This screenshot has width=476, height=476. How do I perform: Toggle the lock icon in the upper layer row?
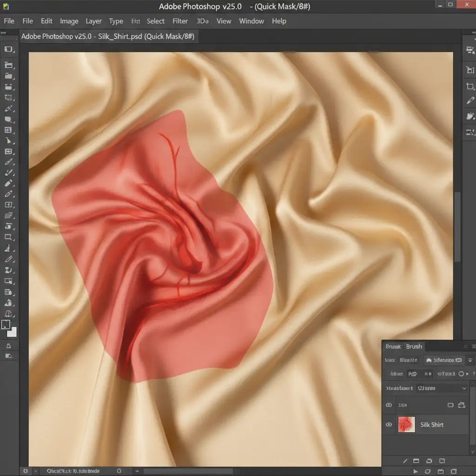click(x=462, y=405)
